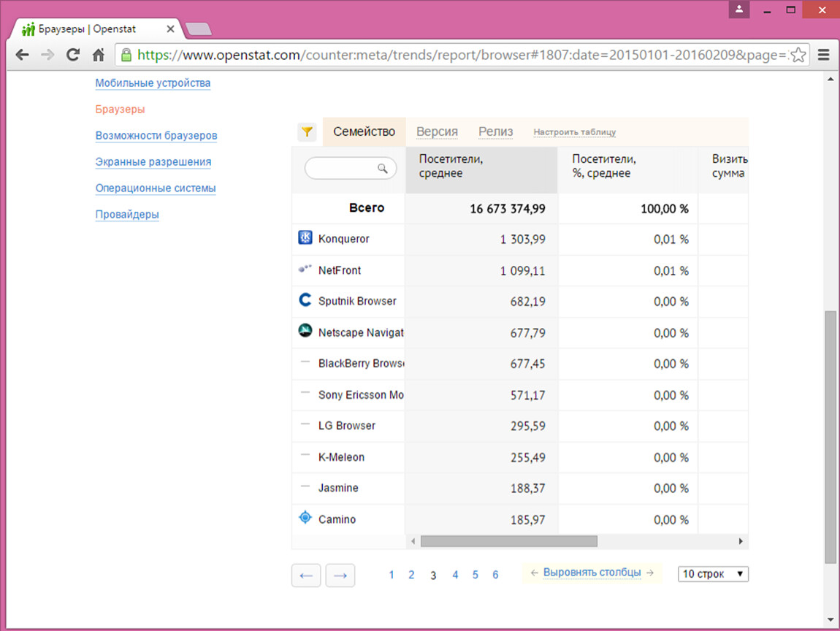Click the NetFront row name
840x631 pixels.
click(x=340, y=270)
